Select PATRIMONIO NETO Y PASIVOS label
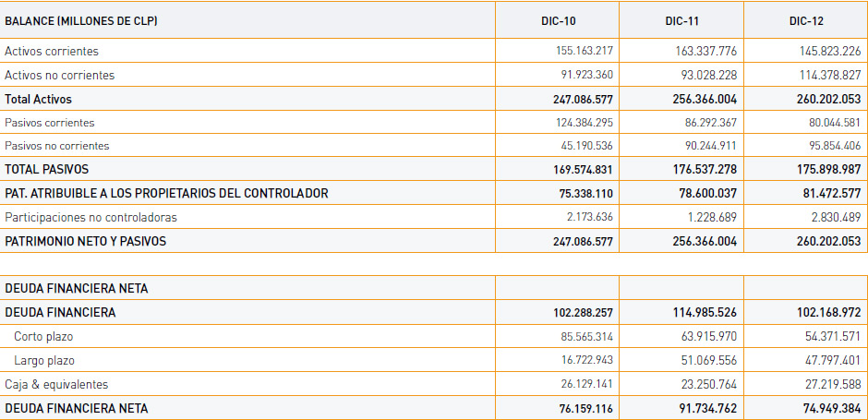 click(85, 241)
